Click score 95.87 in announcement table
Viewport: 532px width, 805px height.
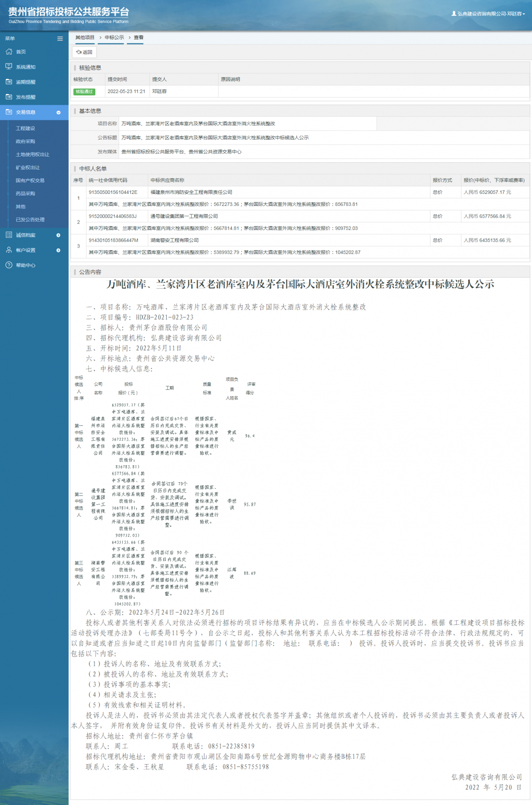point(250,505)
